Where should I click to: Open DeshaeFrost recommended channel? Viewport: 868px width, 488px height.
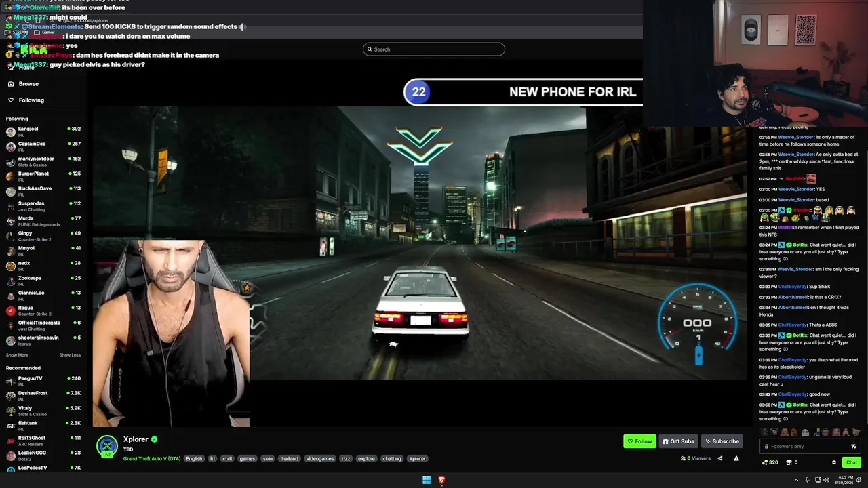43,396
